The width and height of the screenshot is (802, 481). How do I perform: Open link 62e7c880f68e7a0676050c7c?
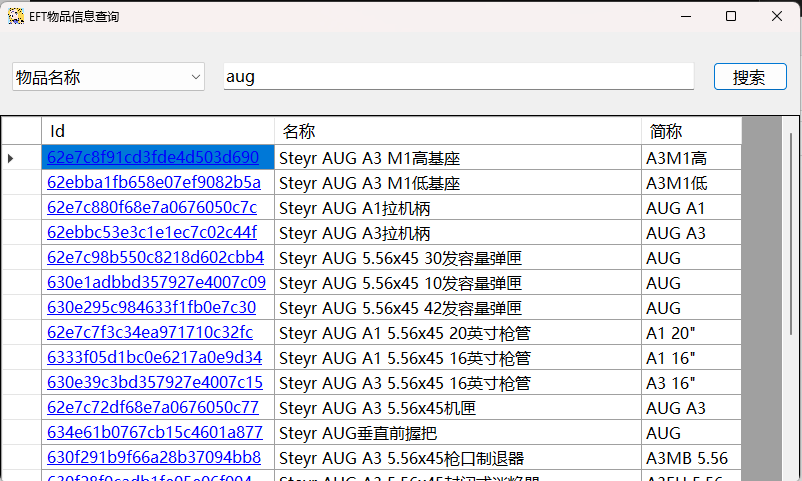click(x=152, y=207)
